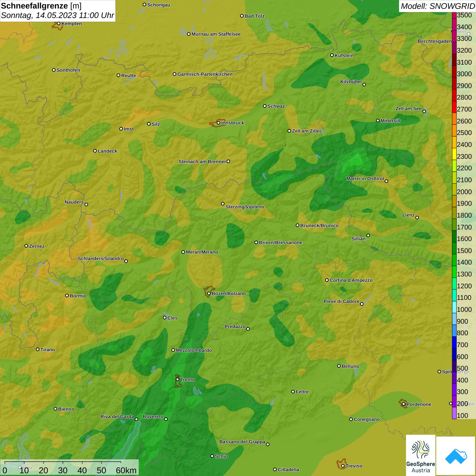Click the blue cloud logo icon
Image resolution: width=476 pixels, height=476 pixels.
click(456, 456)
